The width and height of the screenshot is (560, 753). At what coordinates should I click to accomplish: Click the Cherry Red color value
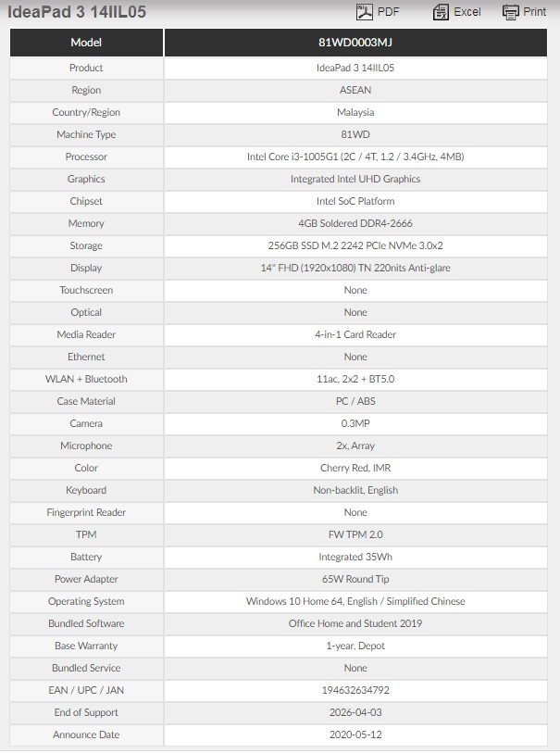[x=355, y=468]
